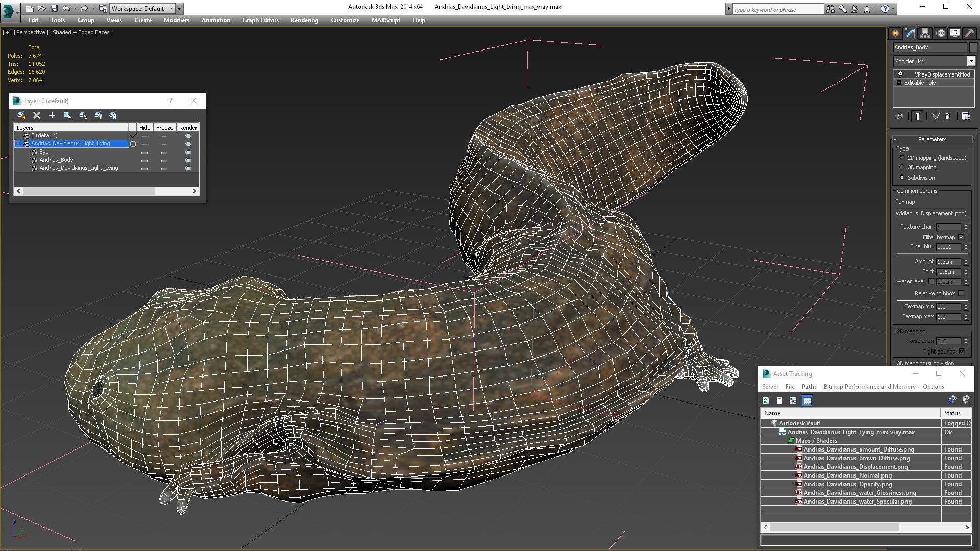Click Configure Modifier Sets icon
The image size is (980, 551).
click(x=966, y=116)
